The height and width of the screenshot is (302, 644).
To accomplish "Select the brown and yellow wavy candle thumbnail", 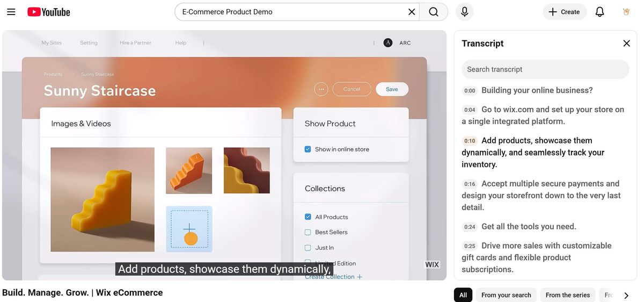I will (247, 170).
